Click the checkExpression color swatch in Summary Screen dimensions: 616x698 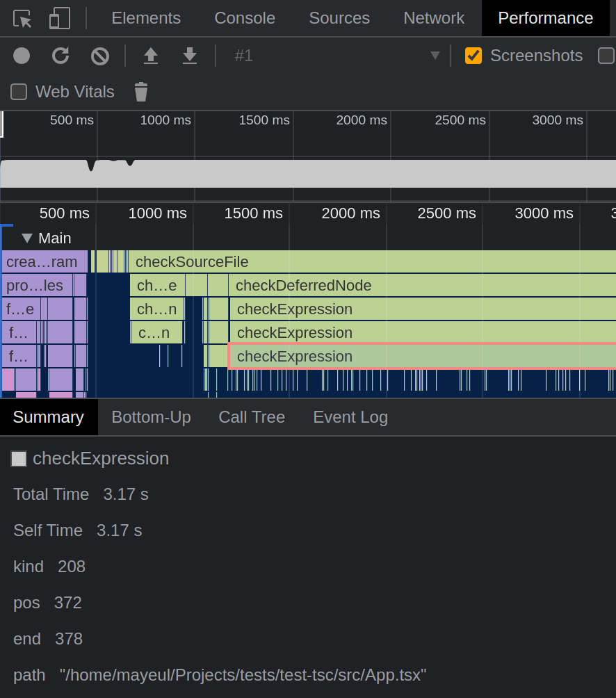tap(19, 458)
